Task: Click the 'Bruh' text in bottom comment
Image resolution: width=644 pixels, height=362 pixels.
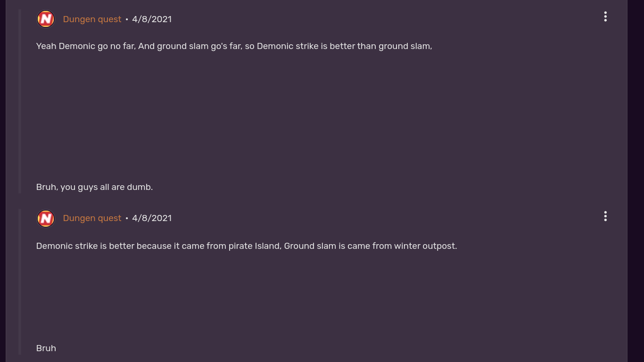Action: pos(46,348)
